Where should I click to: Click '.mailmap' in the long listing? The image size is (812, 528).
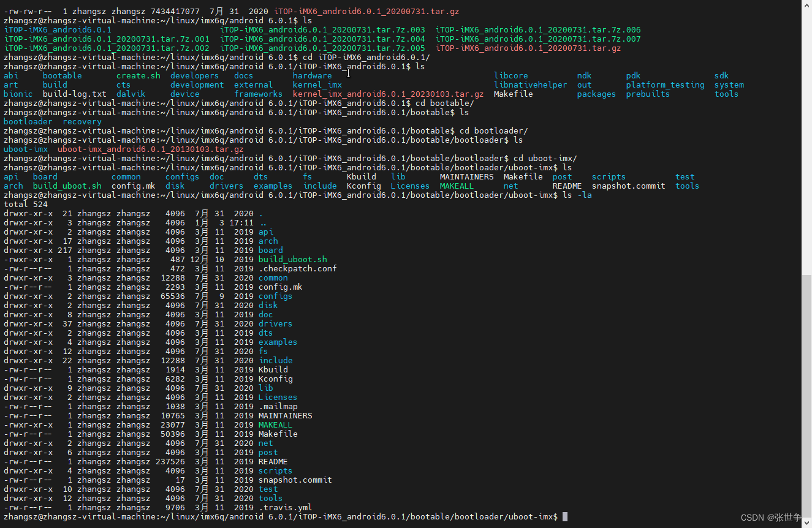click(x=278, y=407)
